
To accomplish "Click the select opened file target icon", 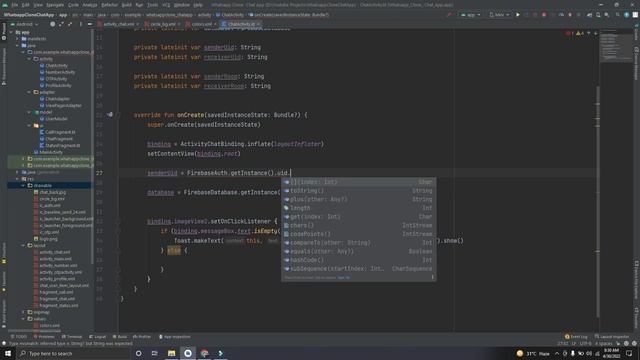I will (x=52, y=24).
